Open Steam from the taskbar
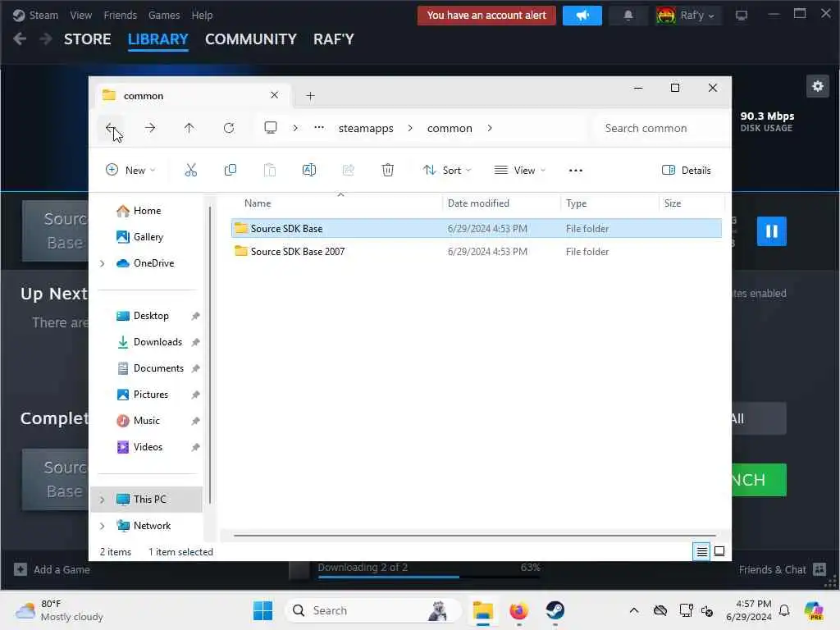 pos(555,610)
